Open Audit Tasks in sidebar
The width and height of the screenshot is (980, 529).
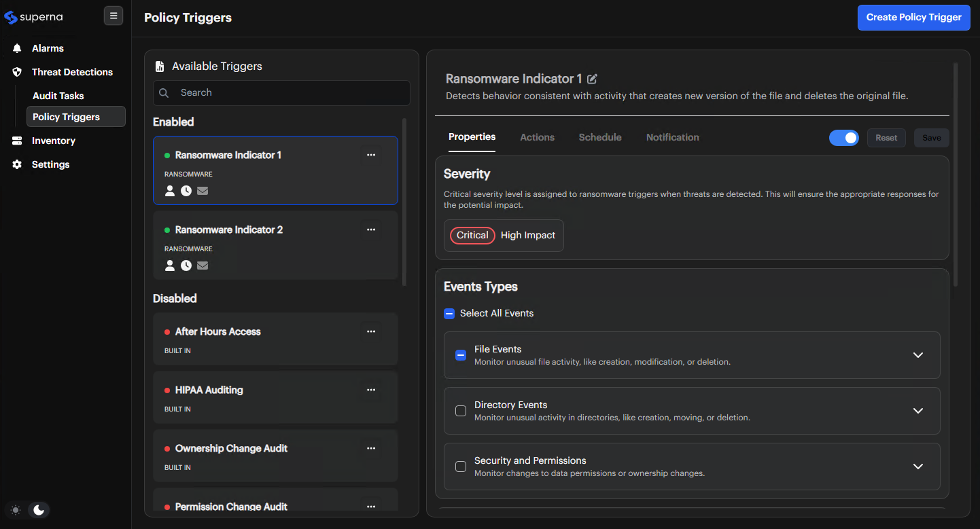pos(58,96)
